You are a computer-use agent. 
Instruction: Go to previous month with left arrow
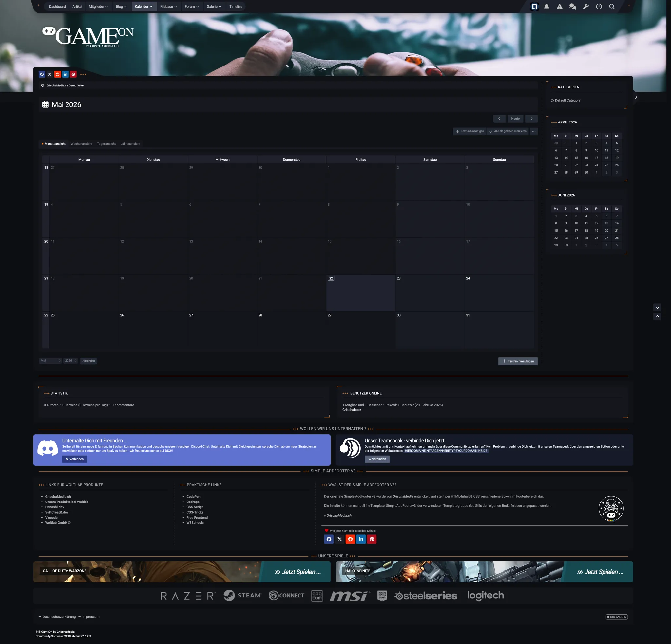click(499, 118)
